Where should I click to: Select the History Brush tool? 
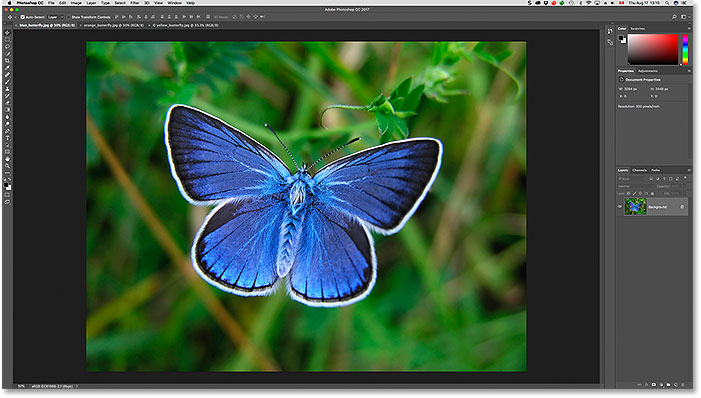point(7,96)
